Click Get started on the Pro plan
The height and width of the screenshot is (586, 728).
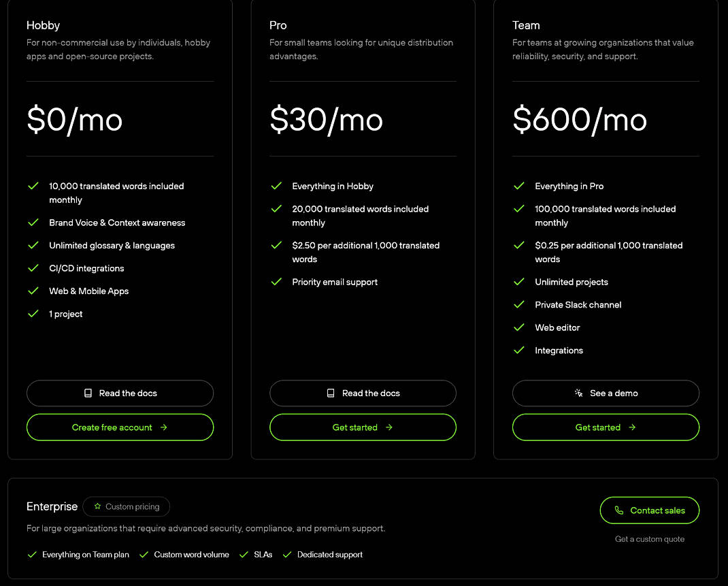tap(363, 427)
